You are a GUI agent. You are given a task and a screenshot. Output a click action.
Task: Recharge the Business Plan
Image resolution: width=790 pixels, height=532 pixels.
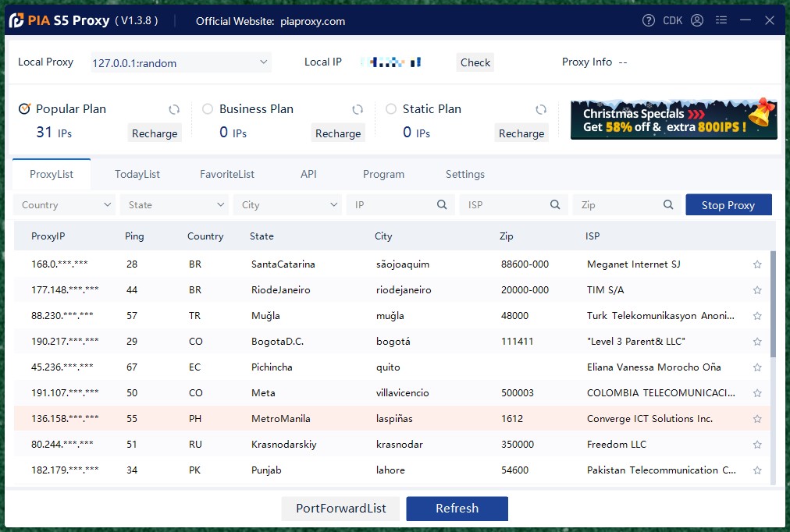[x=338, y=133]
